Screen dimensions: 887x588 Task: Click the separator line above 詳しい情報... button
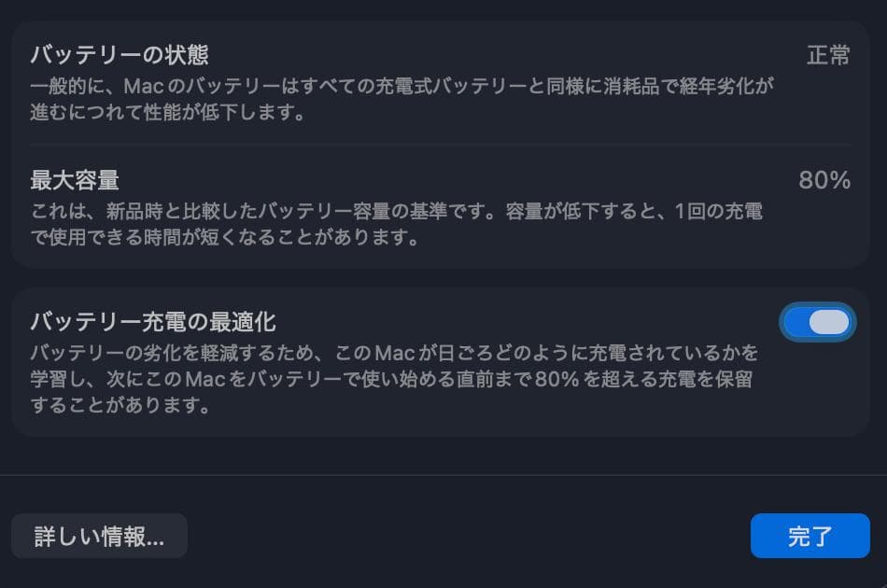click(443, 475)
